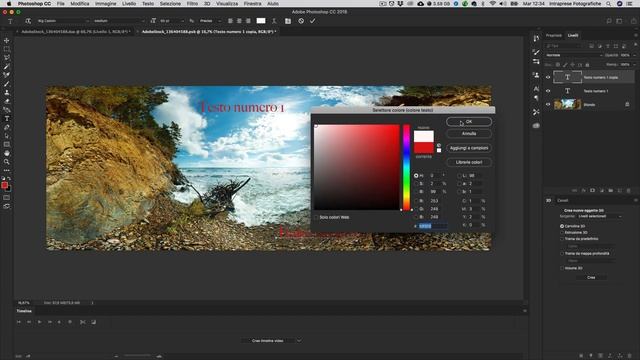Click the foreground red color swatch in toolbox

tap(4, 185)
